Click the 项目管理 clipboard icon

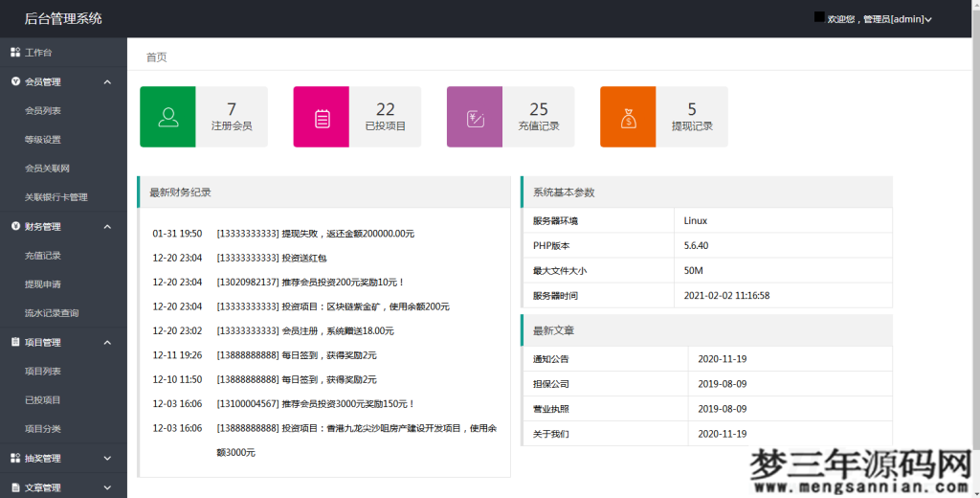15,342
